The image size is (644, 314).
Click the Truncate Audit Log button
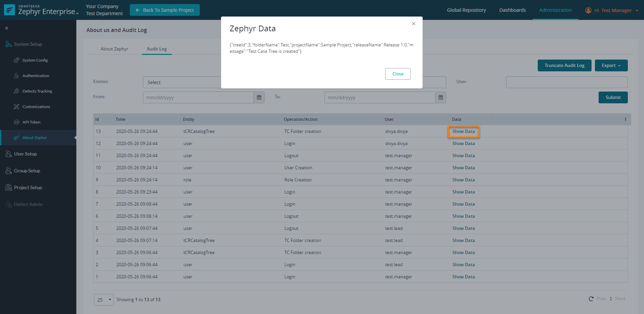[564, 66]
